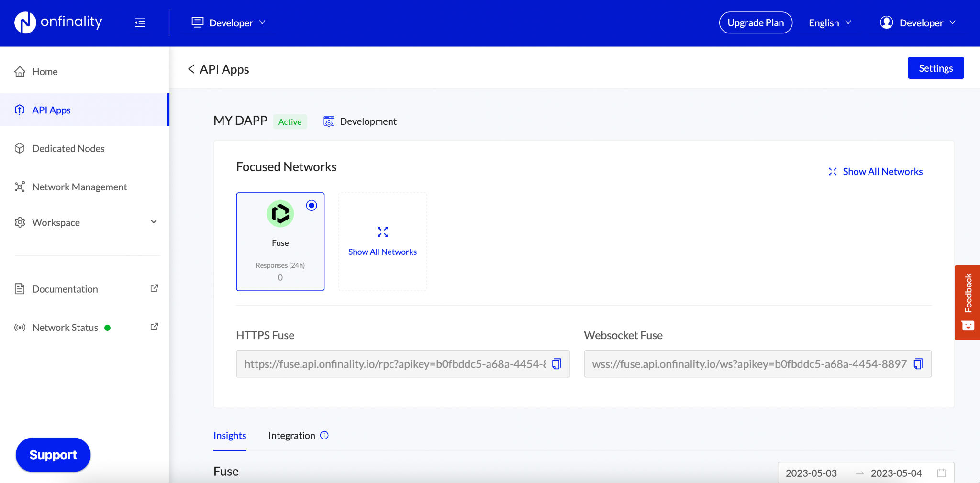
Task: Open the Developer account menu
Action: click(x=918, y=22)
